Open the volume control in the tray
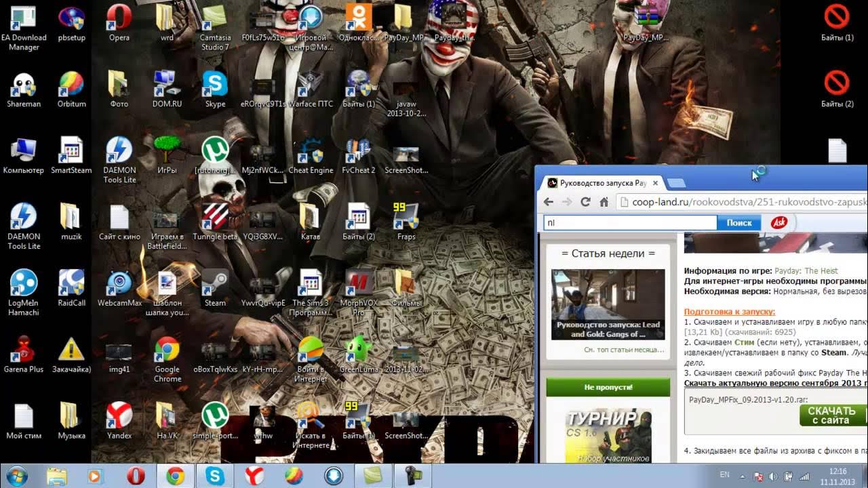The width and height of the screenshot is (868, 488). [773, 476]
